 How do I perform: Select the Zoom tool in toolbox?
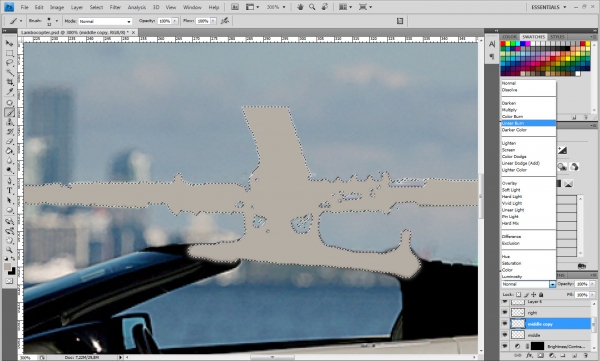click(x=9, y=250)
